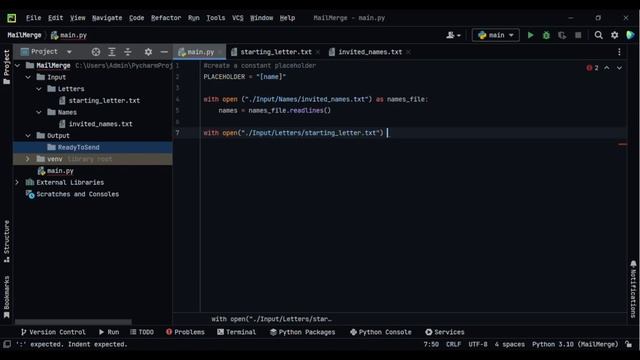
Task: Open the Tools menu
Action: coord(216,18)
